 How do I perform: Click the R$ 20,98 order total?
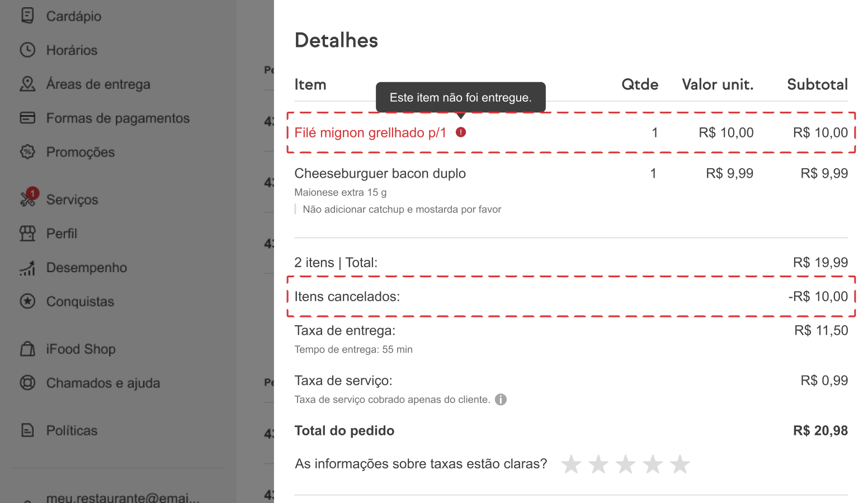click(x=820, y=430)
